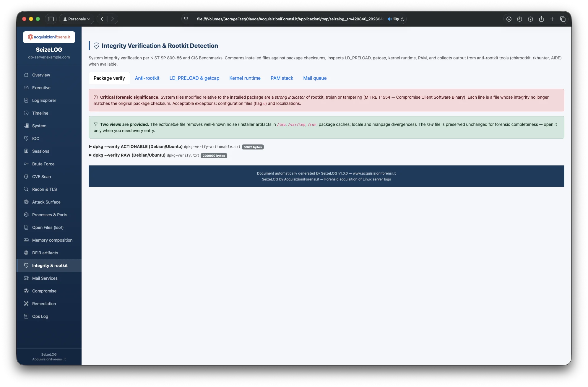The image size is (588, 387).
Task: Open the Log Explorer section
Action: point(44,100)
